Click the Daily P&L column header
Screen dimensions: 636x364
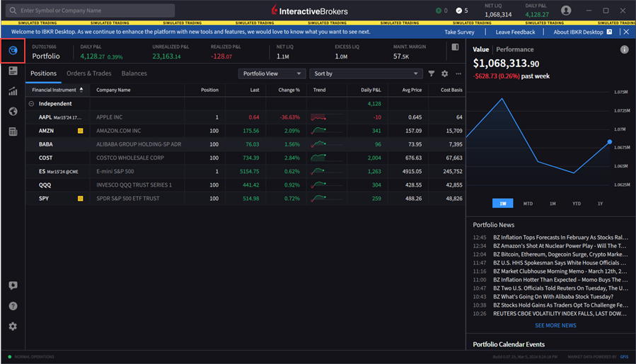[x=371, y=90]
